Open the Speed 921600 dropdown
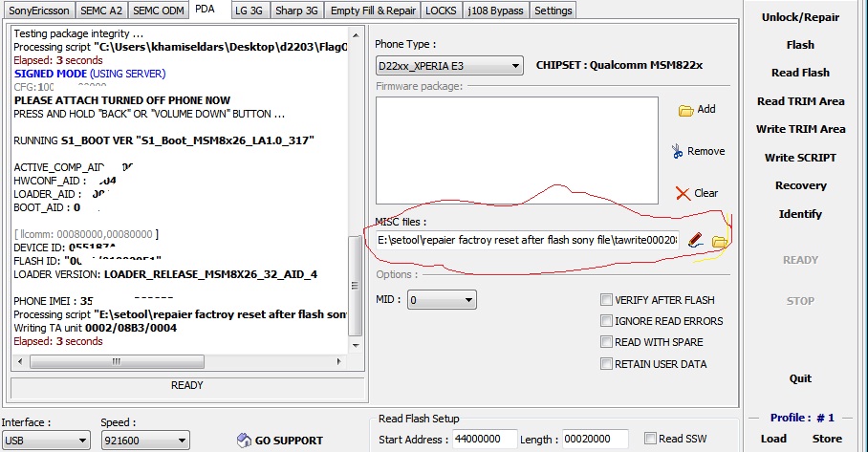The width and height of the screenshot is (868, 452). click(x=145, y=441)
